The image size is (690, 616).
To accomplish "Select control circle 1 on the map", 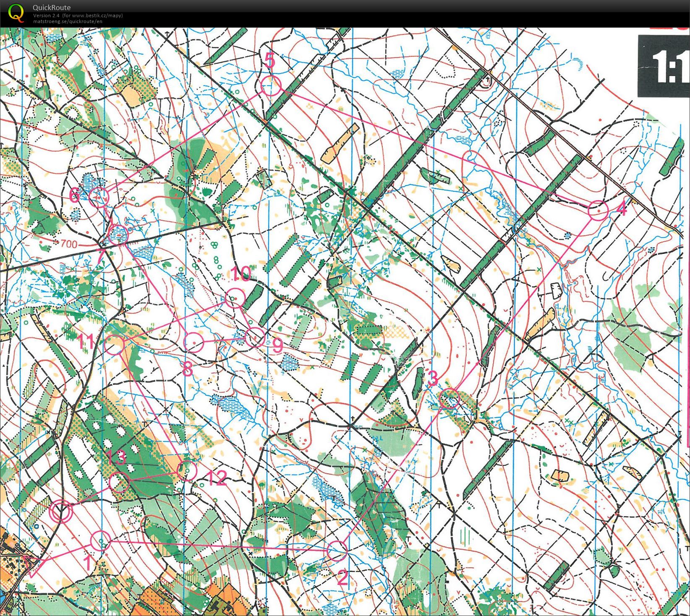I will pos(100,541).
